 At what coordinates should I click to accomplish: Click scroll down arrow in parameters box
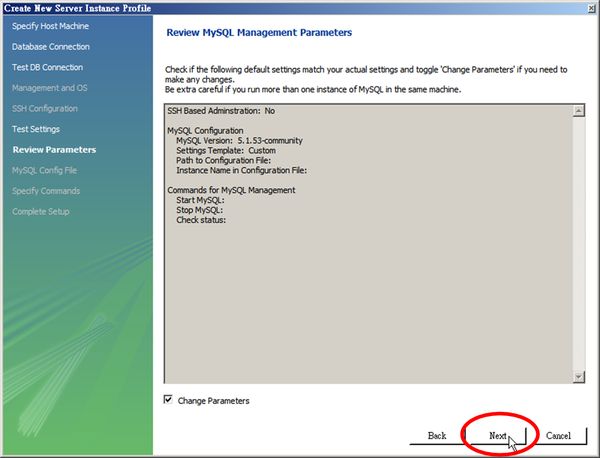point(579,377)
